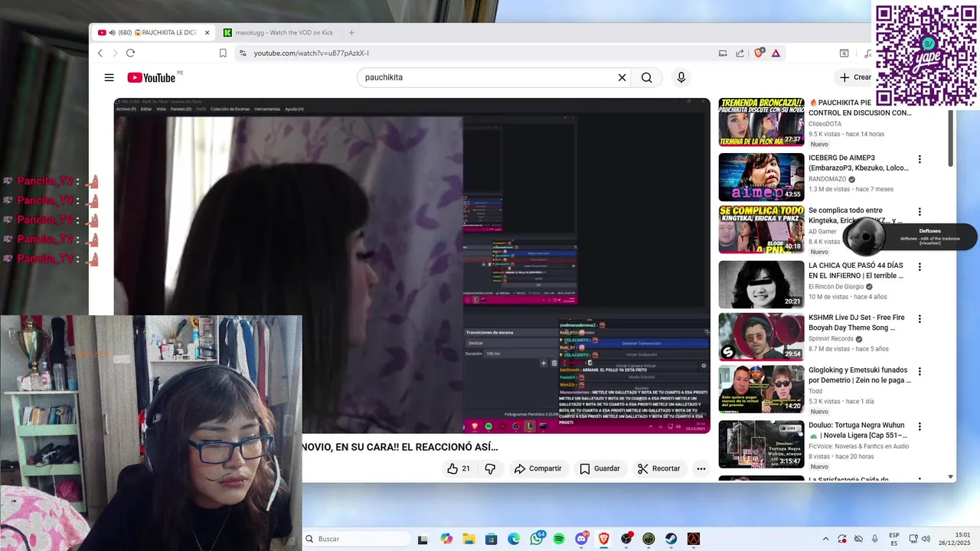Start voice search with the microphone icon
The width and height of the screenshot is (980, 551).
681,77
